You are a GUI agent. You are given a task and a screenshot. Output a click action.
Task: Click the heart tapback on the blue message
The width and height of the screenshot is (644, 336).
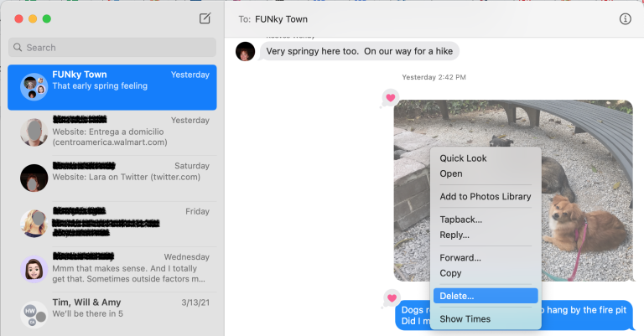[x=392, y=298]
